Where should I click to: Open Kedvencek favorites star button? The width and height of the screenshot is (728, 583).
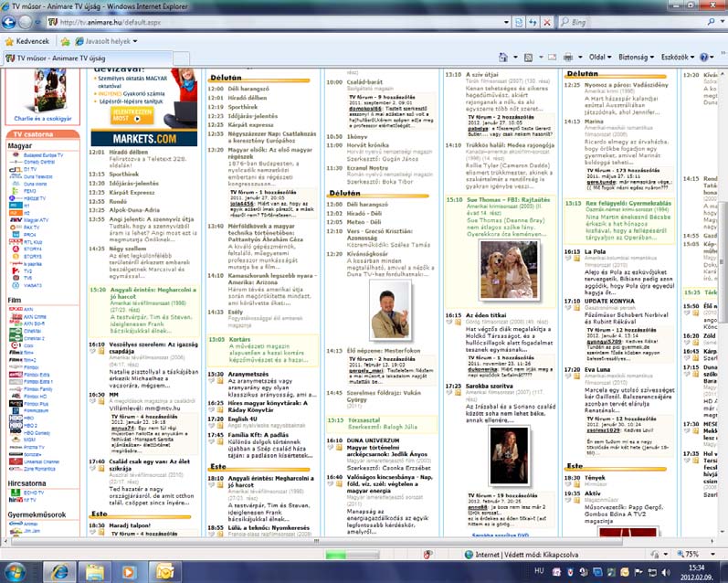click(26, 41)
